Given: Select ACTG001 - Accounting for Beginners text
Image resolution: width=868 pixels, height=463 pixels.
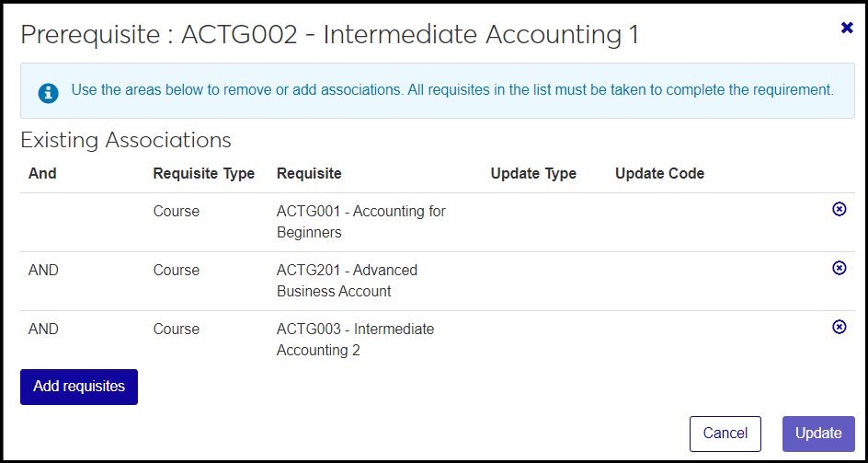Looking at the screenshot, I should pos(360,221).
